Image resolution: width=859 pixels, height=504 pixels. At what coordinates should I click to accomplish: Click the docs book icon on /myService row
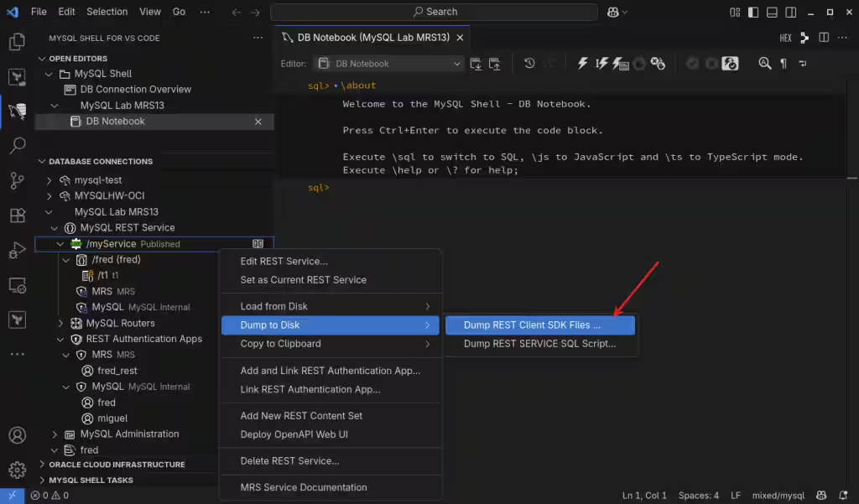pos(258,244)
